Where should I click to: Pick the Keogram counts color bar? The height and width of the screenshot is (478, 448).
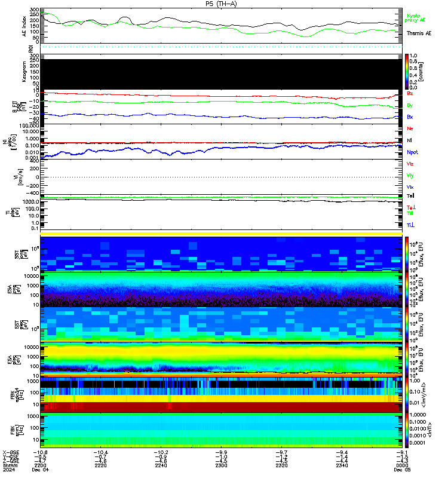click(407, 71)
